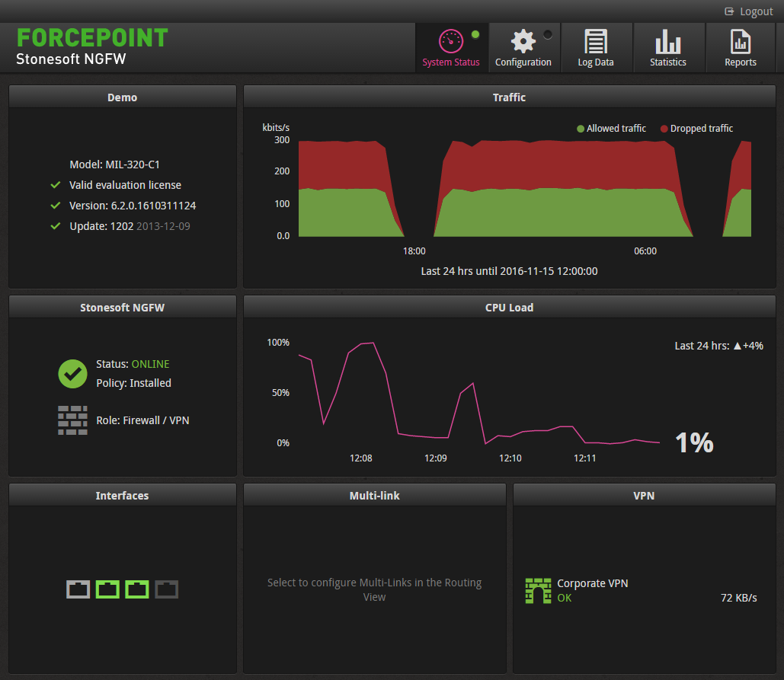The height and width of the screenshot is (680, 784).
Task: Open the System Status gauge icon
Action: (x=451, y=41)
